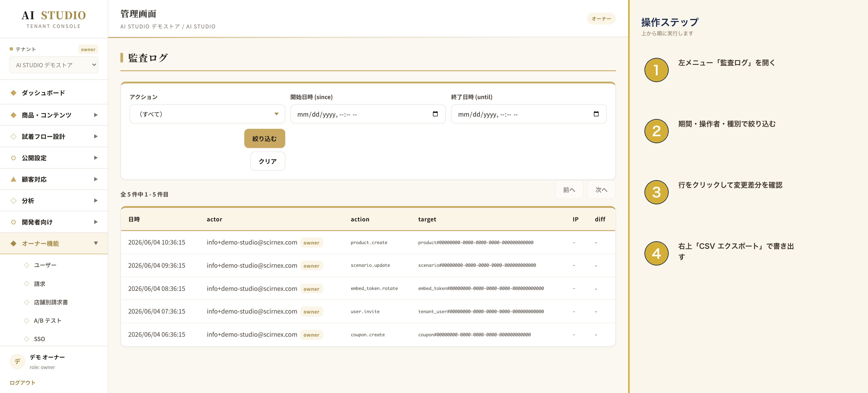Expand the 試着フロー設計 submenu arrow

pyautogui.click(x=96, y=137)
